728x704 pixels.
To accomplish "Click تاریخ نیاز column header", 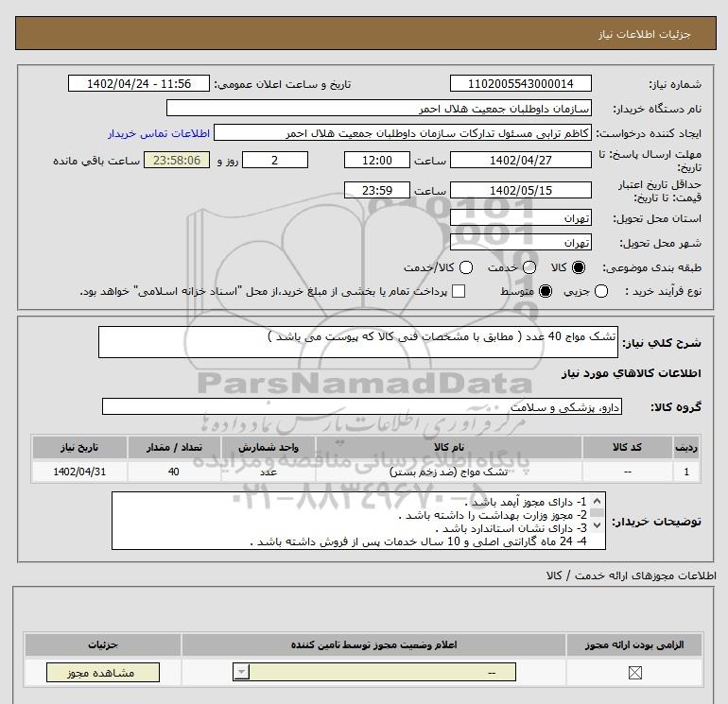I will tap(79, 447).
